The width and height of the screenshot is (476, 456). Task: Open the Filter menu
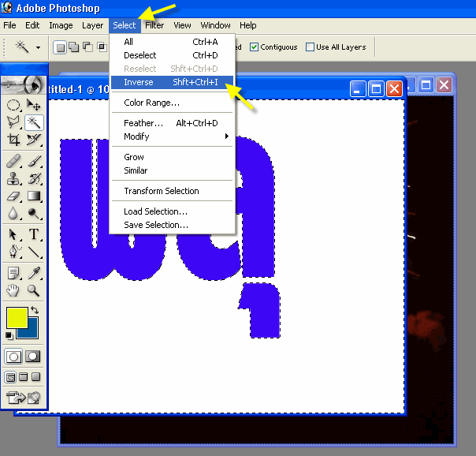154,25
